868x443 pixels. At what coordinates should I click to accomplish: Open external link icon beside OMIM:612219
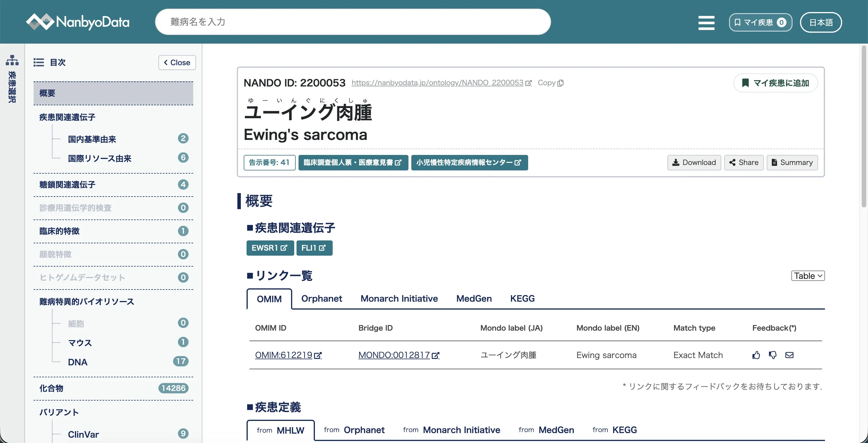coord(318,355)
